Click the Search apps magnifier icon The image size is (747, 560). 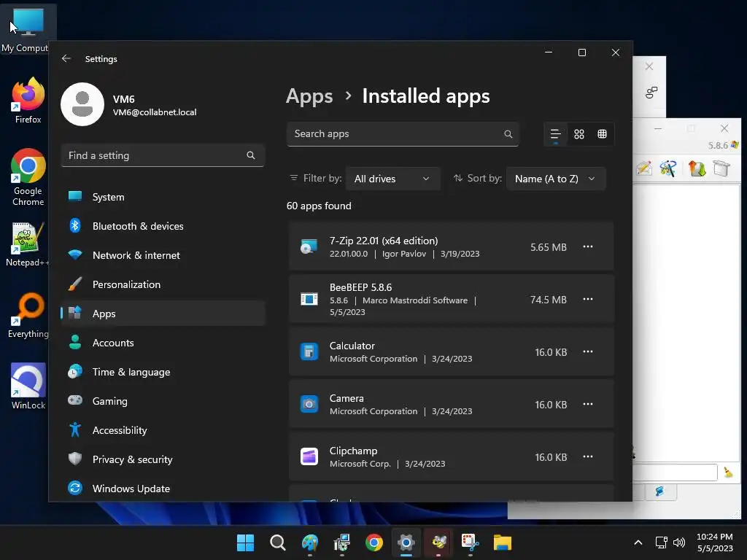click(x=508, y=134)
